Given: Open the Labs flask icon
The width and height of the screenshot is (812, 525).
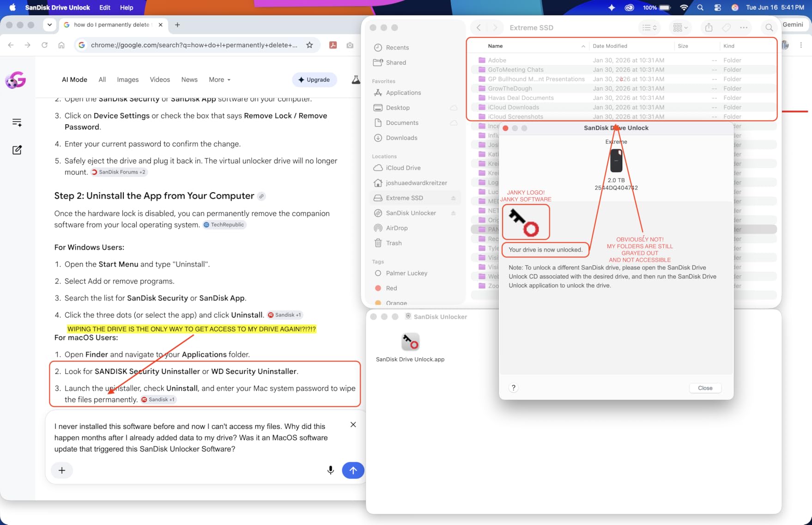Looking at the screenshot, I should (356, 79).
